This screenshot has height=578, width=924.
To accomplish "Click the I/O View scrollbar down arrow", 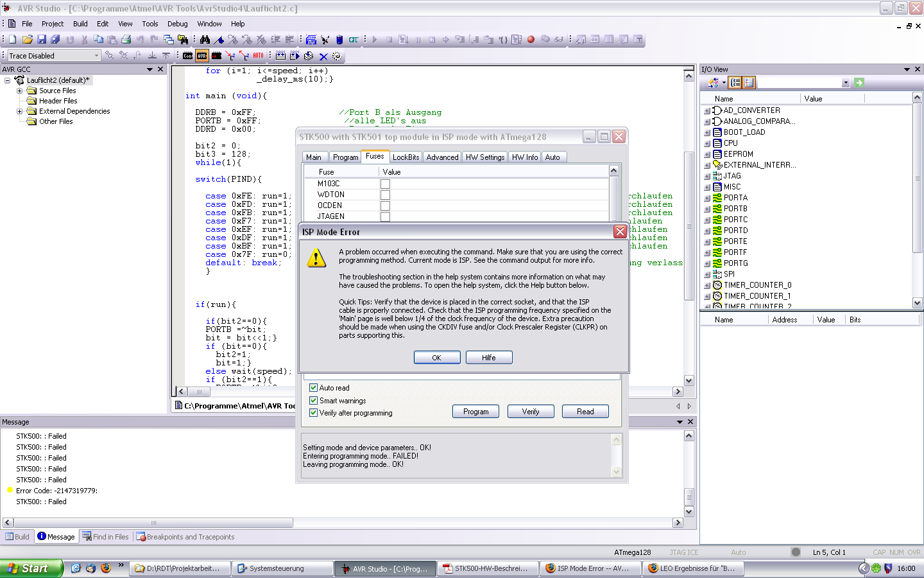I will point(917,302).
